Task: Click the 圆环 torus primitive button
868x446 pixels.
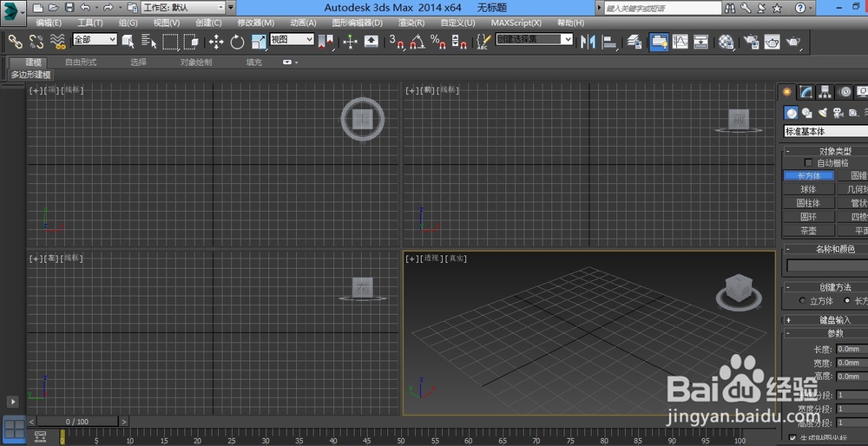Action: [x=809, y=217]
